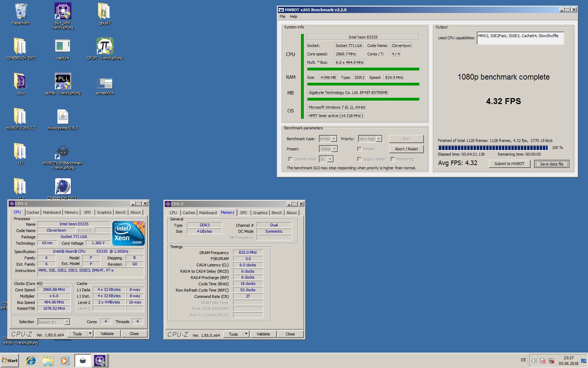Screen dimensions: 588x368
Task: Open Windows Explorer from the taskbar
Action: (48, 361)
